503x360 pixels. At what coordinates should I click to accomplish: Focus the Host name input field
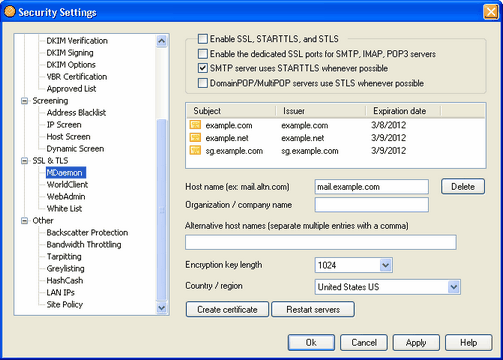(372, 187)
